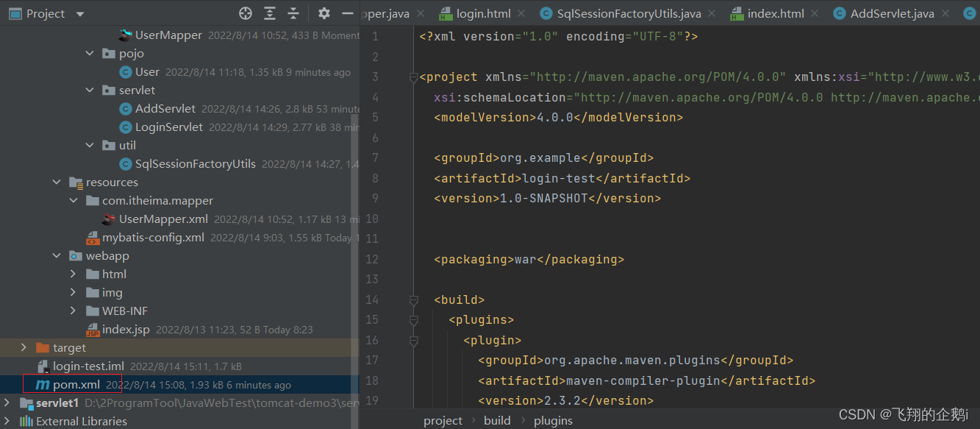Click the version 2.3.2 line
Image resolution: width=980 pixels, height=429 pixels.
(565, 400)
